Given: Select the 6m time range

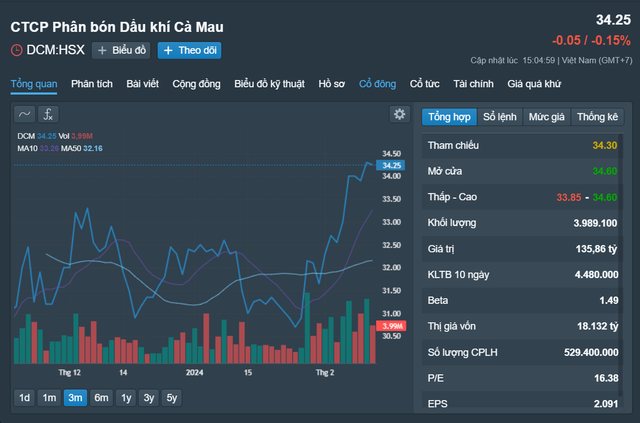Looking at the screenshot, I should tap(101, 397).
